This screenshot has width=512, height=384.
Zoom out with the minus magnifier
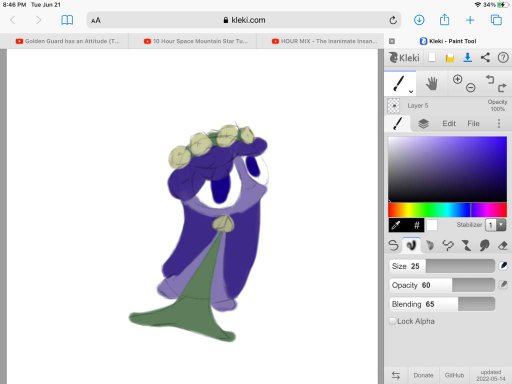tap(470, 88)
